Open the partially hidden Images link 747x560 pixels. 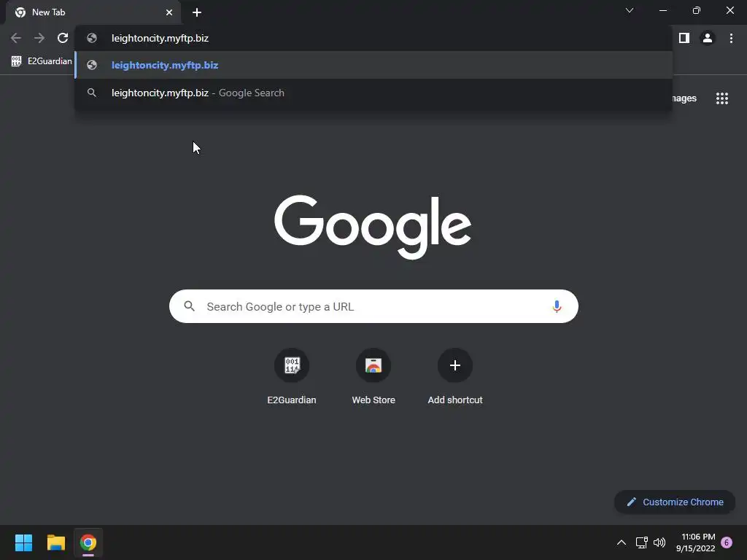coord(684,98)
